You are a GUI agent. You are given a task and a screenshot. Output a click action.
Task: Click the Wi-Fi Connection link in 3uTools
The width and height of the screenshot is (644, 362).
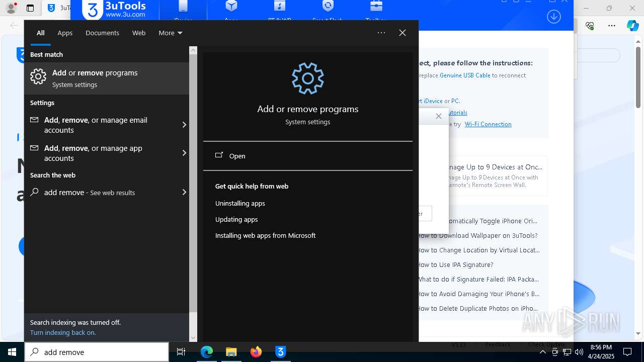coord(488,124)
